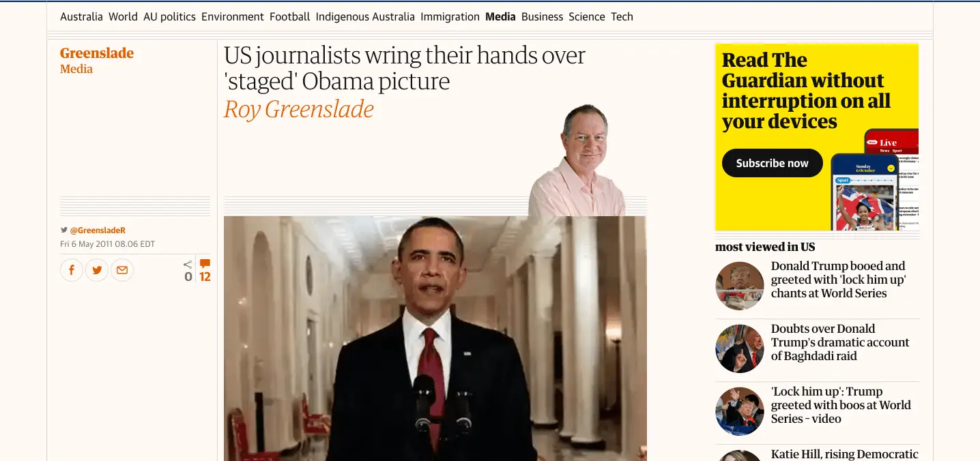Open the Media section in navigation

coord(500,16)
